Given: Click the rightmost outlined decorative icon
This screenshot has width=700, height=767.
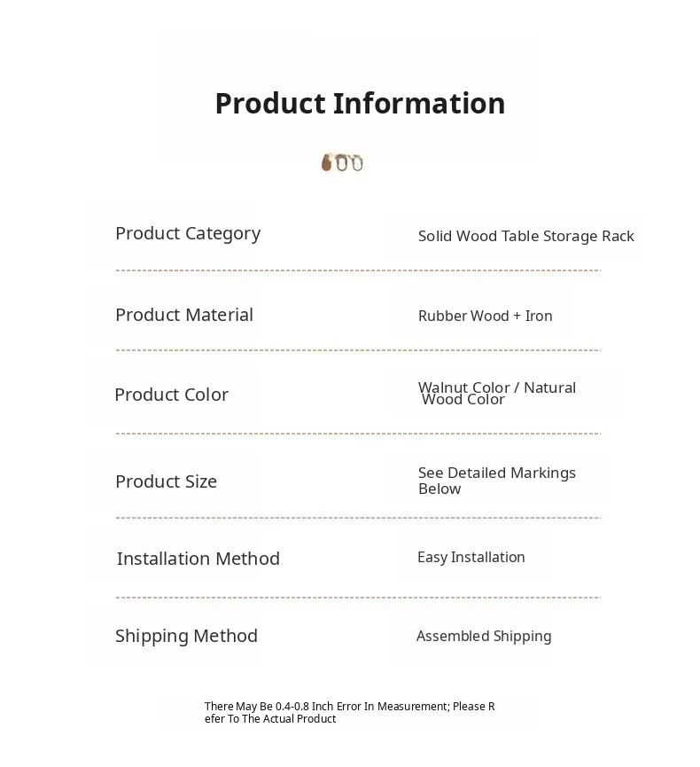Looking at the screenshot, I should [356, 162].
